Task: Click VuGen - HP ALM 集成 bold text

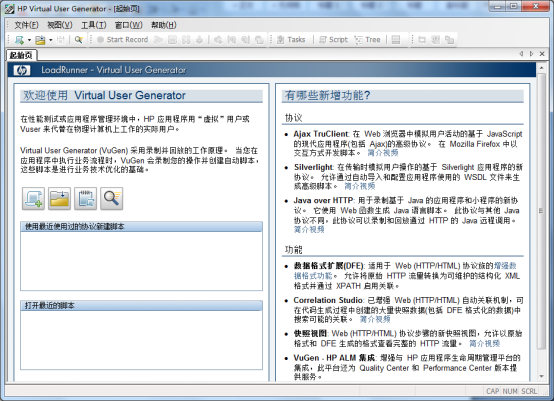Action: coord(334,358)
